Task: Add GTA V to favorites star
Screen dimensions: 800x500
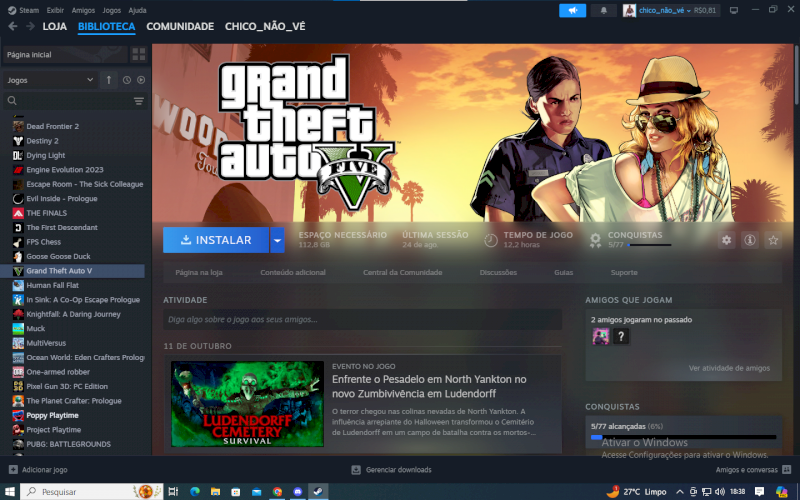Action: click(x=773, y=240)
